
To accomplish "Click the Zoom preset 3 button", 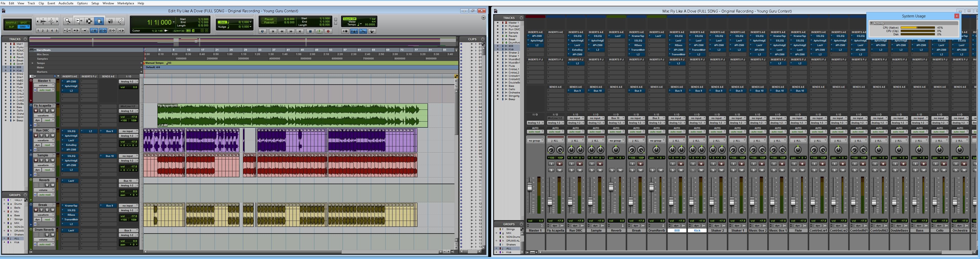I will point(47,30).
